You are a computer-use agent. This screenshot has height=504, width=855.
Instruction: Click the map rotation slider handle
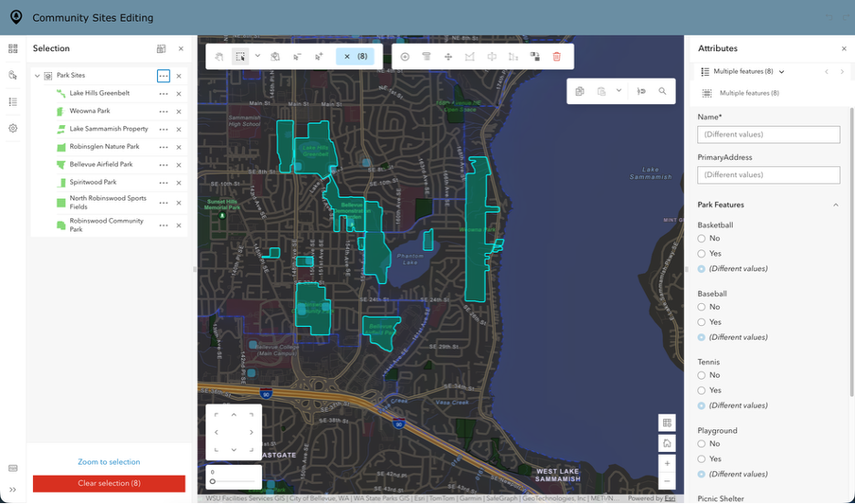click(213, 482)
